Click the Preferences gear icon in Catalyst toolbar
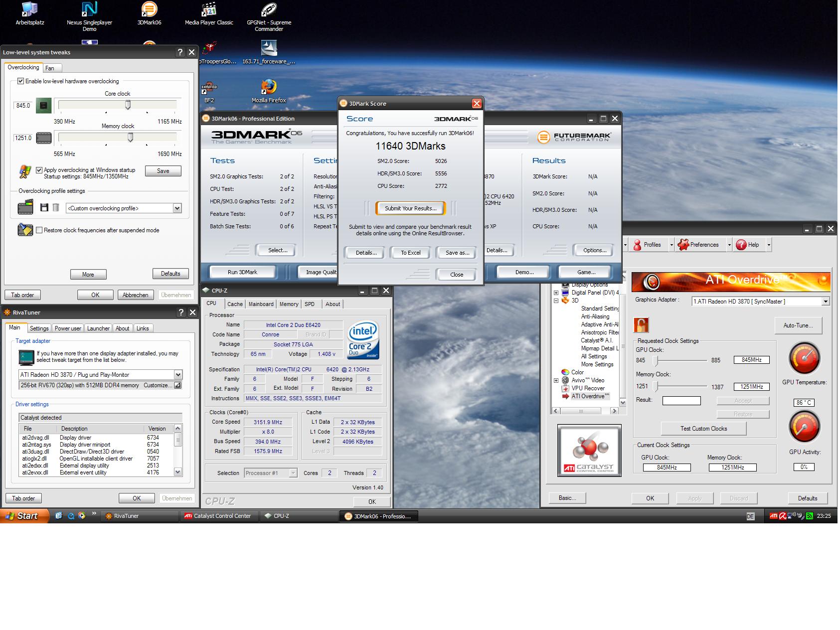 pyautogui.click(x=683, y=245)
